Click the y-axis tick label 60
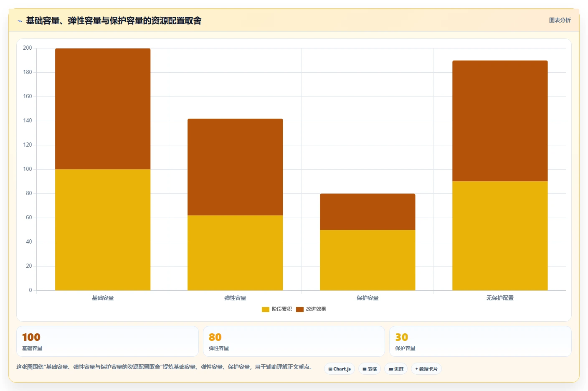 pos(29,218)
